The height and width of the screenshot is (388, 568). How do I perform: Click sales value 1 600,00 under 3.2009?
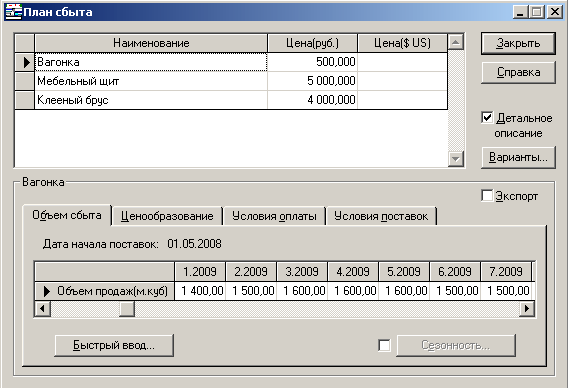click(302, 291)
